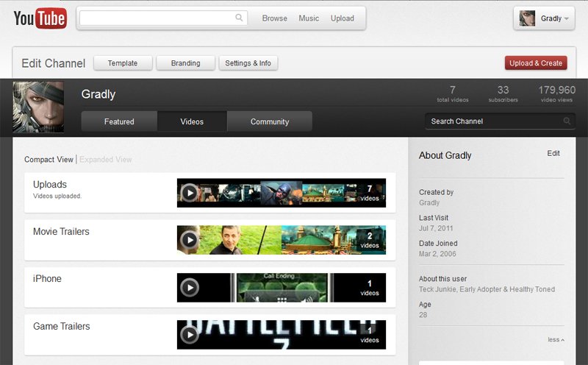Switch to the Community tab
Screen dimensions: 588x365
[x=270, y=121]
